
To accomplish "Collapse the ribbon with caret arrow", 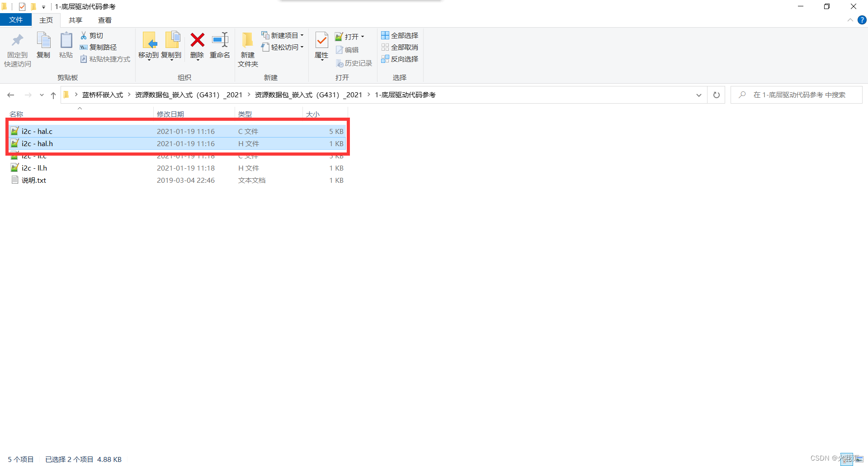I will point(850,20).
